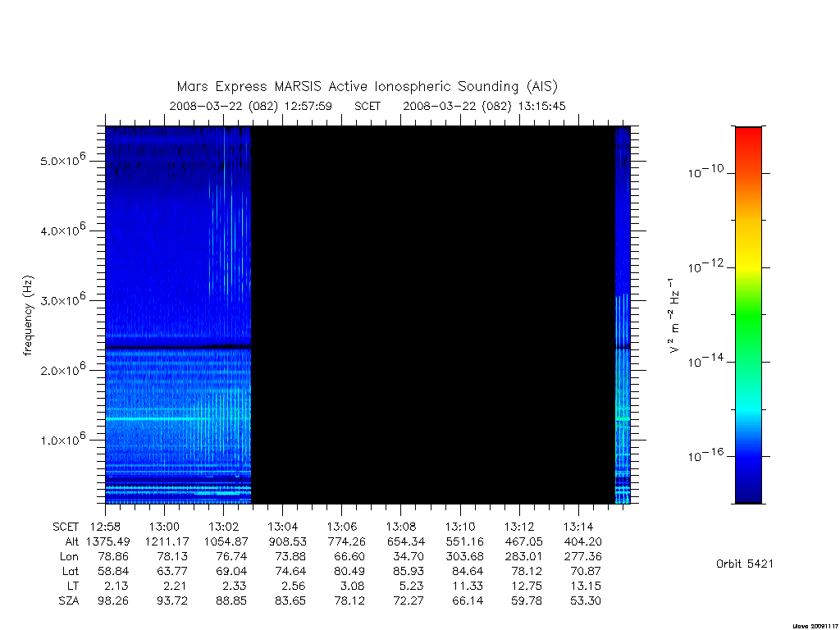Click the dark horizontal band near 2.3 MHz
The width and height of the screenshot is (840, 630).
(178, 347)
